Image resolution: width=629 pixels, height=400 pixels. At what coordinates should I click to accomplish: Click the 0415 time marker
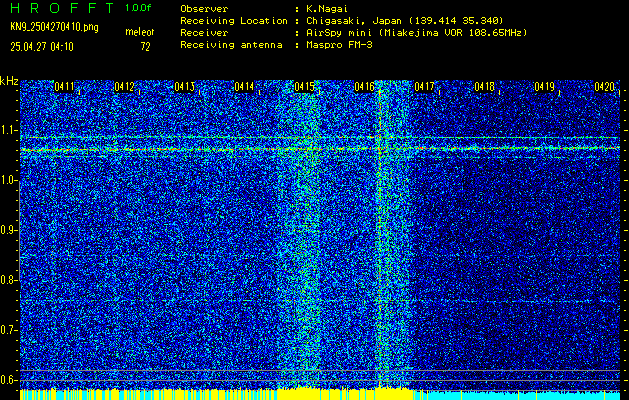(304, 86)
